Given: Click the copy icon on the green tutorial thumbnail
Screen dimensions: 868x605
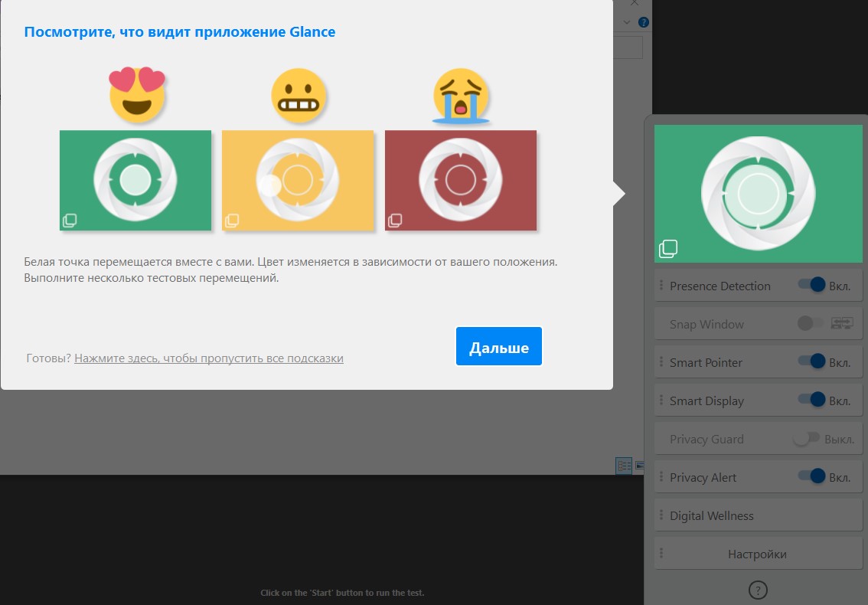Looking at the screenshot, I should click(70, 221).
